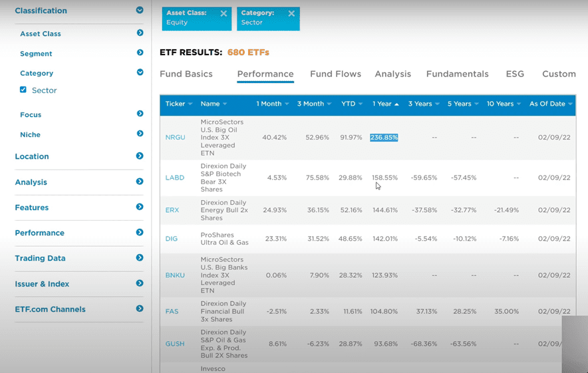Switch to the Fundamentals tab
The height and width of the screenshot is (373, 588).
pos(457,74)
